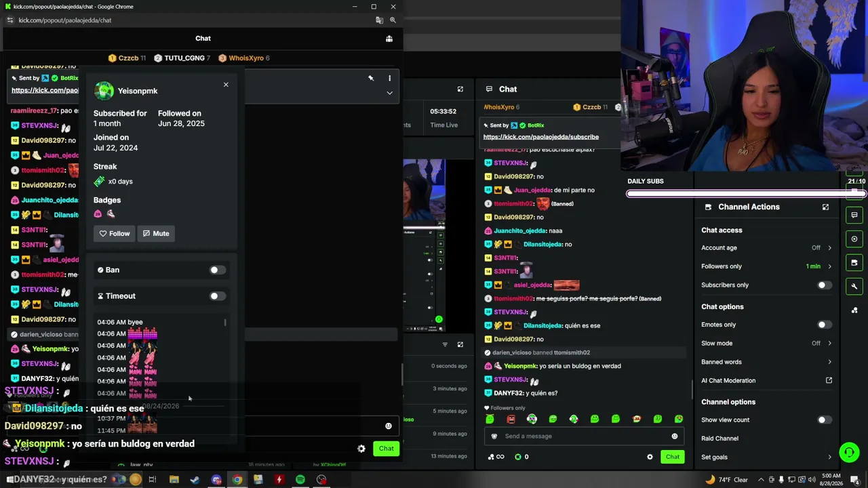868x488 pixels.
Task: Toggle Emotes only chat
Action: (824, 325)
